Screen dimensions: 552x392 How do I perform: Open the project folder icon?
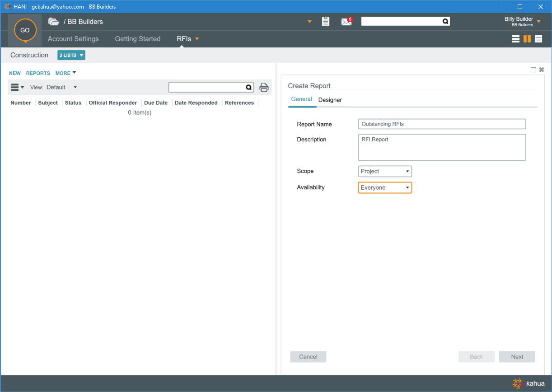54,22
